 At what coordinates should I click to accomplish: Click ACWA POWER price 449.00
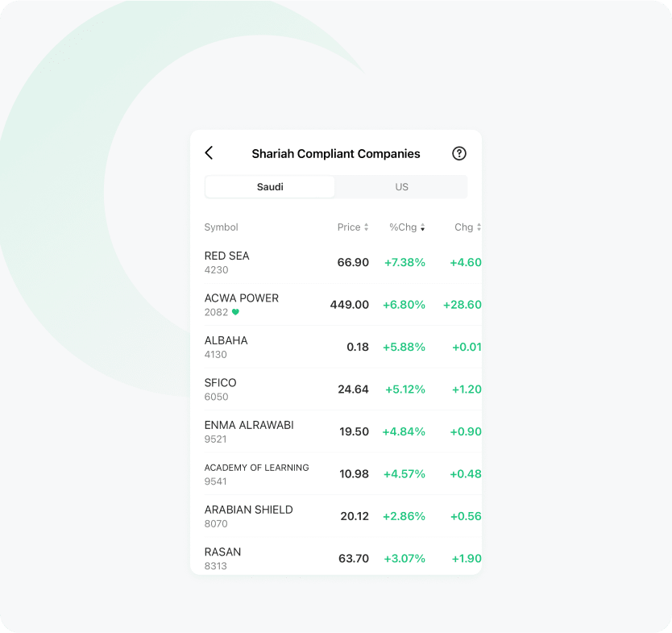(x=349, y=305)
